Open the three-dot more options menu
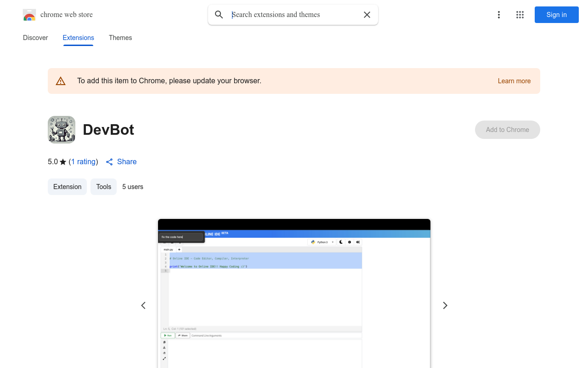The image size is (588, 368). [x=499, y=15]
